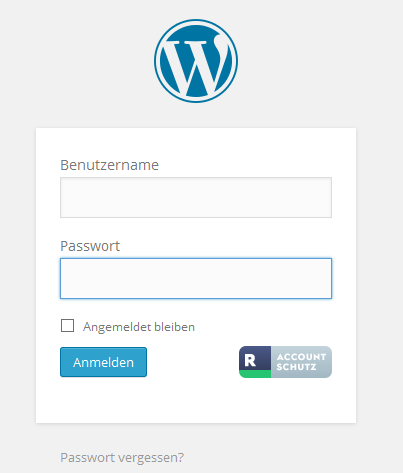The image size is (403, 473).
Task: Click the WordPress logo at the top
Action: point(196,61)
